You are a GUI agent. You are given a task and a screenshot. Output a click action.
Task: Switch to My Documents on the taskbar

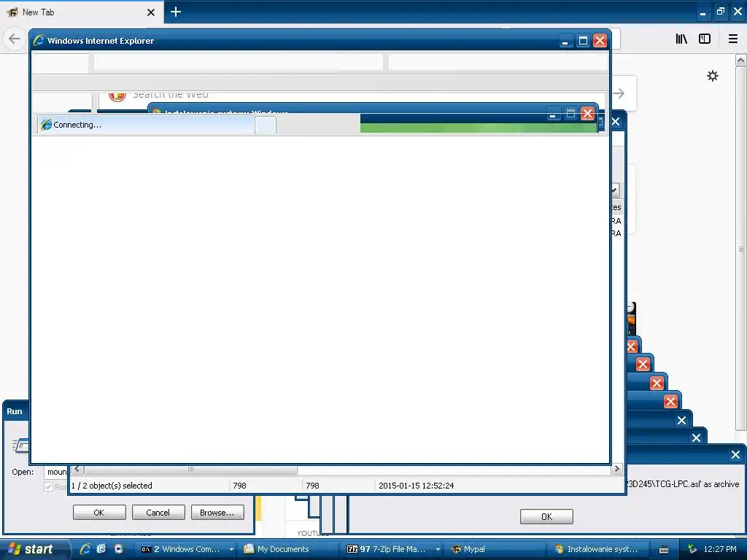[288, 549]
